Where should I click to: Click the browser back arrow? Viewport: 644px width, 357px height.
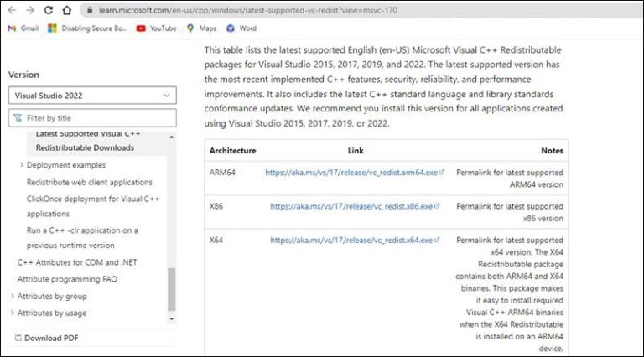tap(11, 10)
